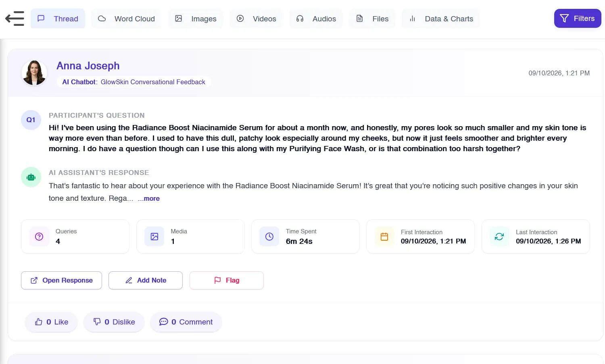Add a note to this response
The height and width of the screenshot is (364, 605).
(146, 280)
